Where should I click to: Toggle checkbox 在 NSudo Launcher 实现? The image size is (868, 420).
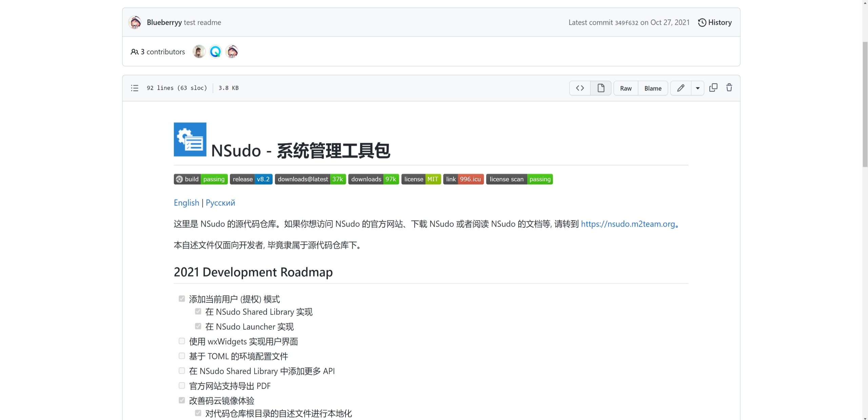pyautogui.click(x=198, y=326)
